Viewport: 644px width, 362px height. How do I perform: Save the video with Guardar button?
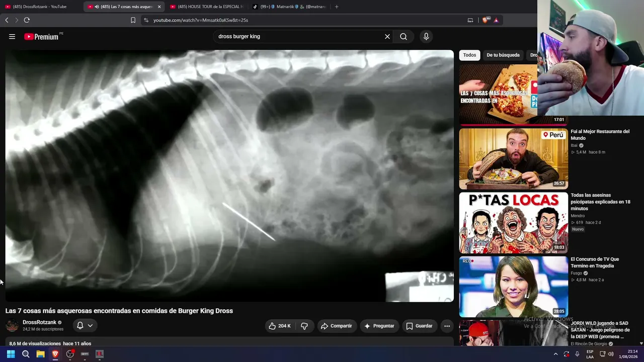419,326
